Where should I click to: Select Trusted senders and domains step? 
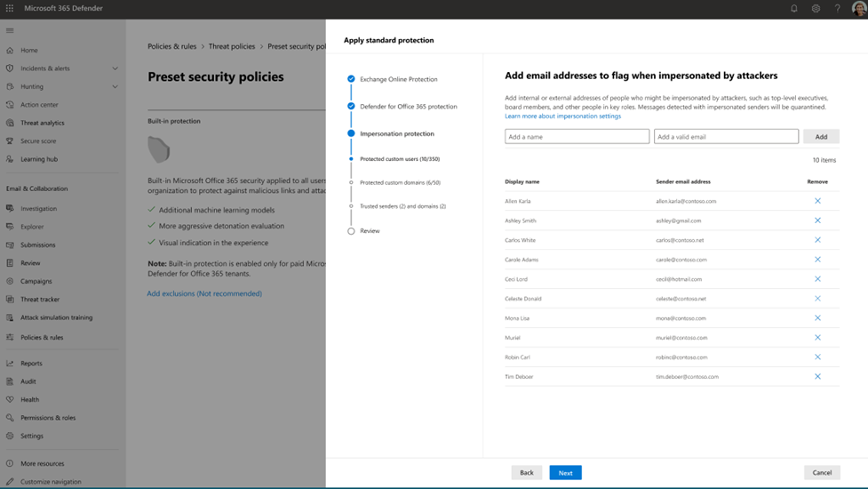click(x=403, y=206)
